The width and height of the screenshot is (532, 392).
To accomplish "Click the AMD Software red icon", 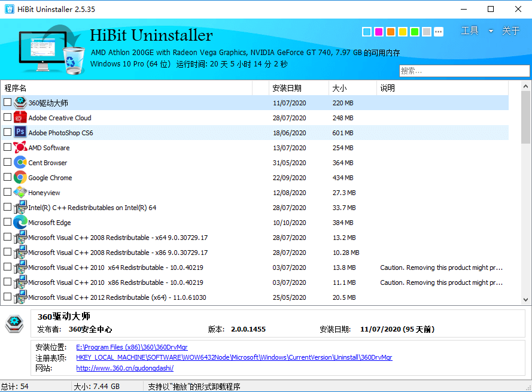I will (20, 147).
